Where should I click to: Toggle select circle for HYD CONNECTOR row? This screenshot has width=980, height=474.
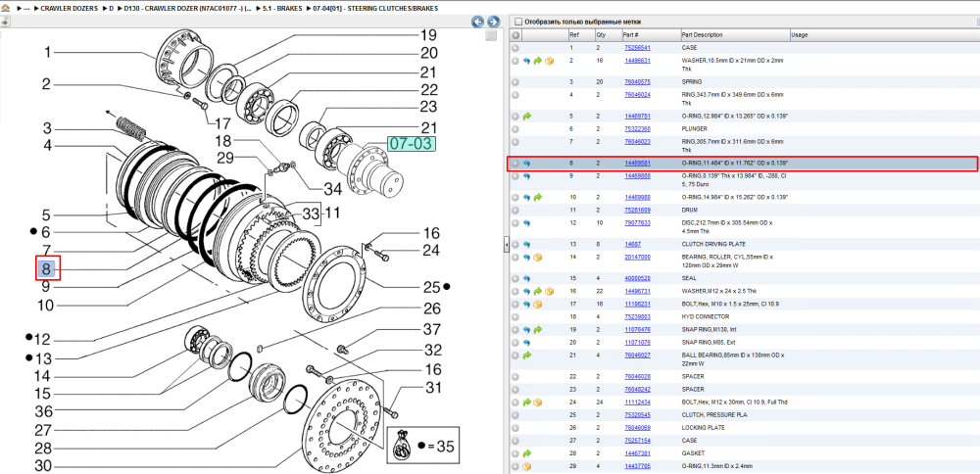(x=515, y=317)
